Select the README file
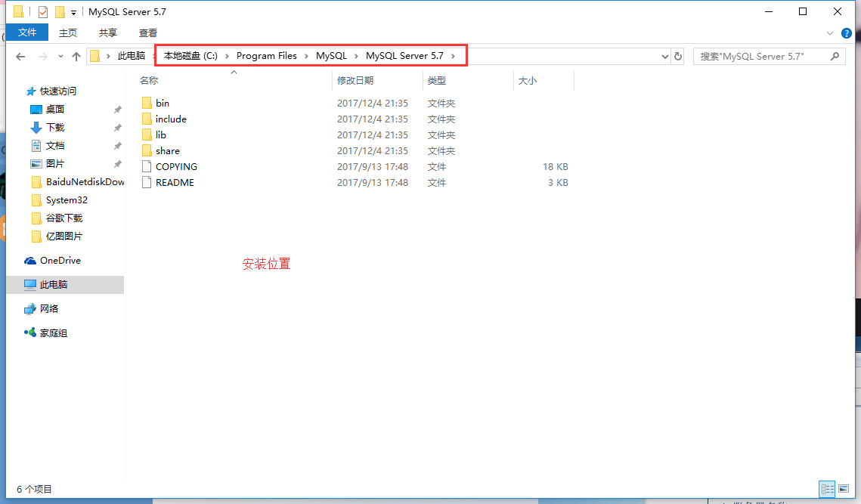 pos(175,183)
